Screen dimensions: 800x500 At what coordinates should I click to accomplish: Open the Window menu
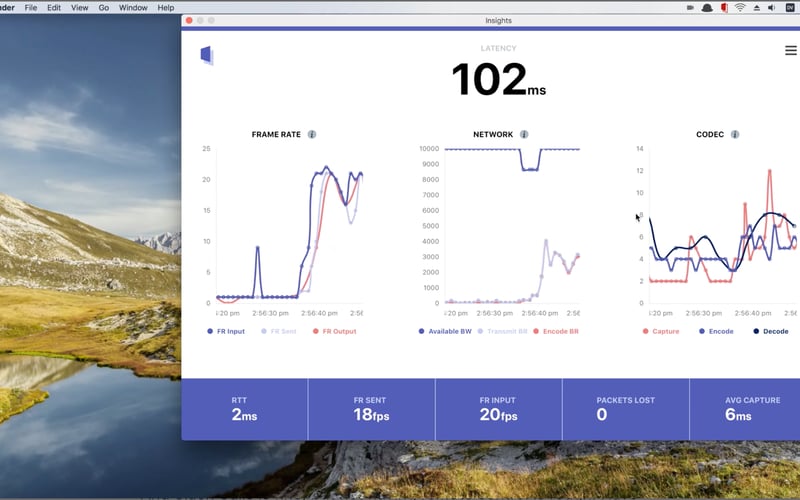(x=133, y=8)
